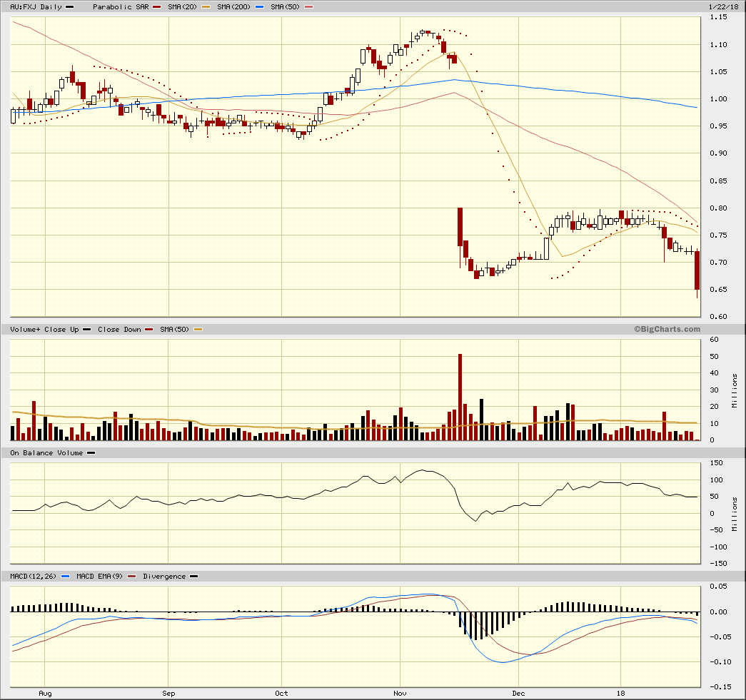Viewport: 746px width, 700px height.
Task: Click the Millions label beside the volume panel
Action: pyautogui.click(x=735, y=390)
